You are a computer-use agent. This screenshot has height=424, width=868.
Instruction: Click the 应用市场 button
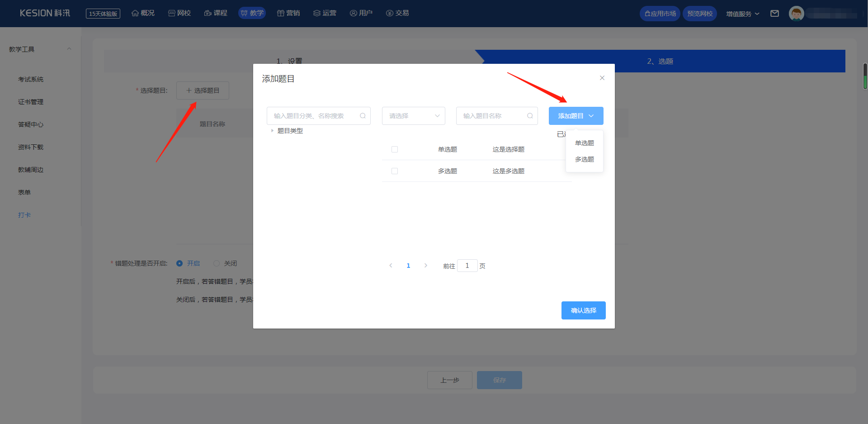660,14
